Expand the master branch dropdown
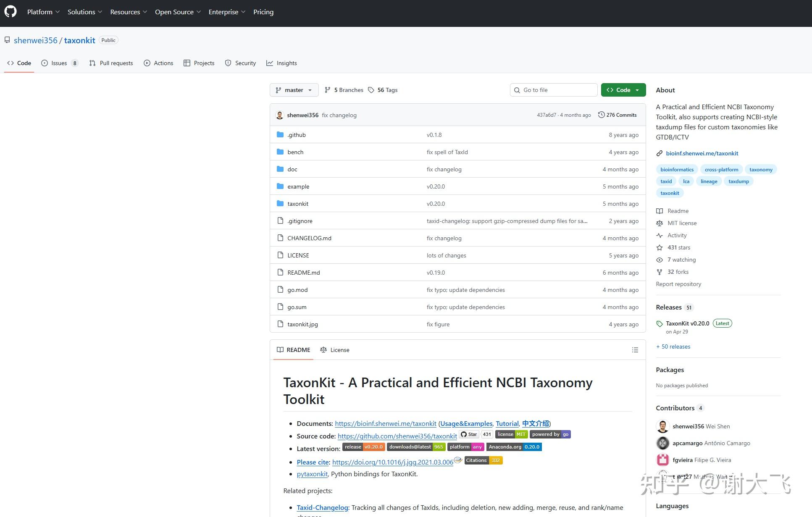Screen dimensions: 812x517 294,90
